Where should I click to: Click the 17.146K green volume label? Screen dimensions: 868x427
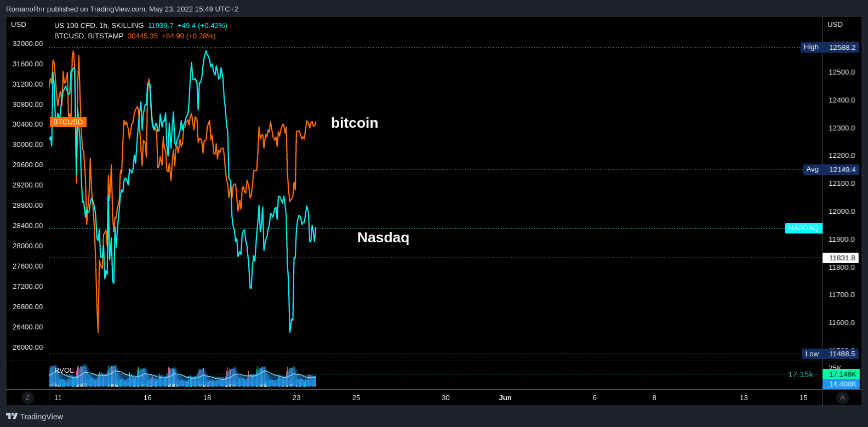tap(842, 374)
